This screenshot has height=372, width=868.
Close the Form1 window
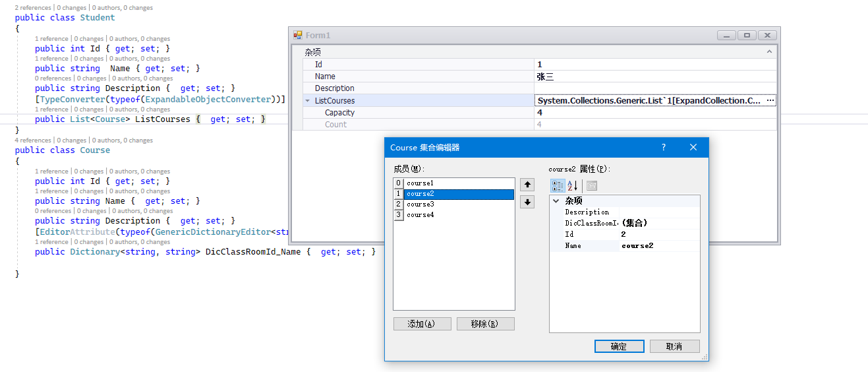click(767, 36)
